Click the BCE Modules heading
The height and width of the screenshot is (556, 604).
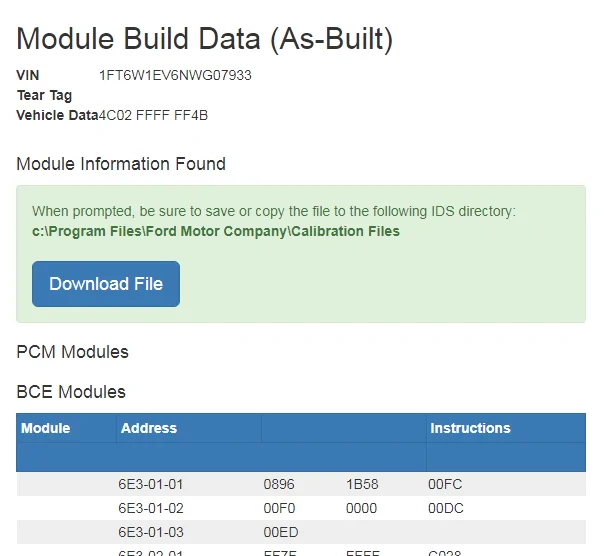71,392
